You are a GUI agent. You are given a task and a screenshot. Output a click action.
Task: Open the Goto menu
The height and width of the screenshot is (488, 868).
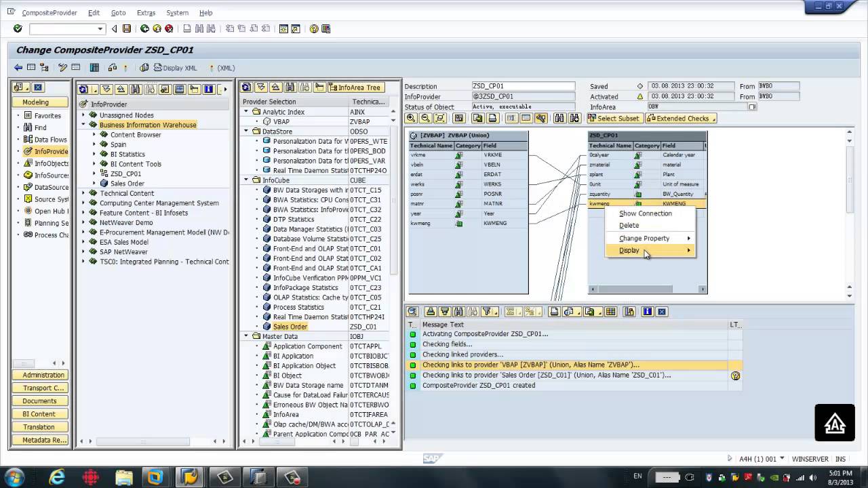click(x=118, y=13)
